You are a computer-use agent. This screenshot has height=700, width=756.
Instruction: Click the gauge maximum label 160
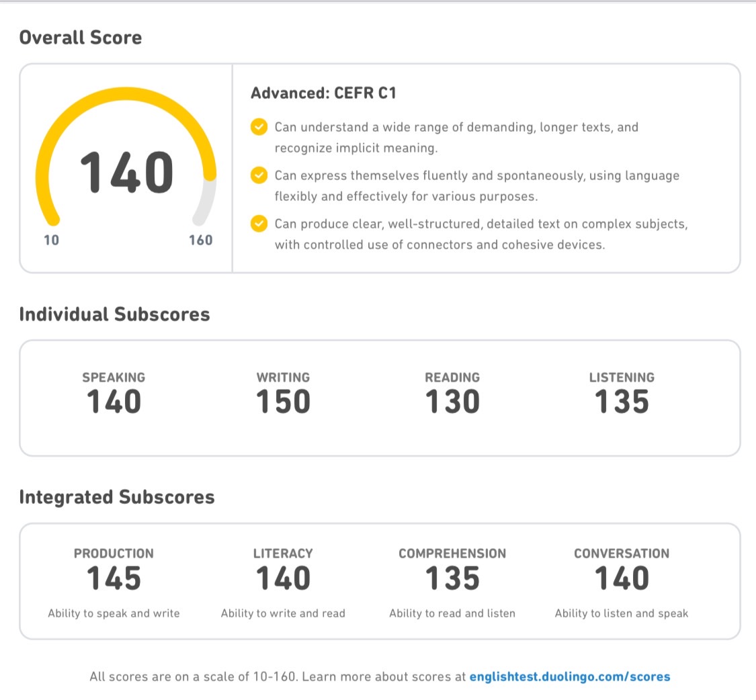click(x=200, y=240)
